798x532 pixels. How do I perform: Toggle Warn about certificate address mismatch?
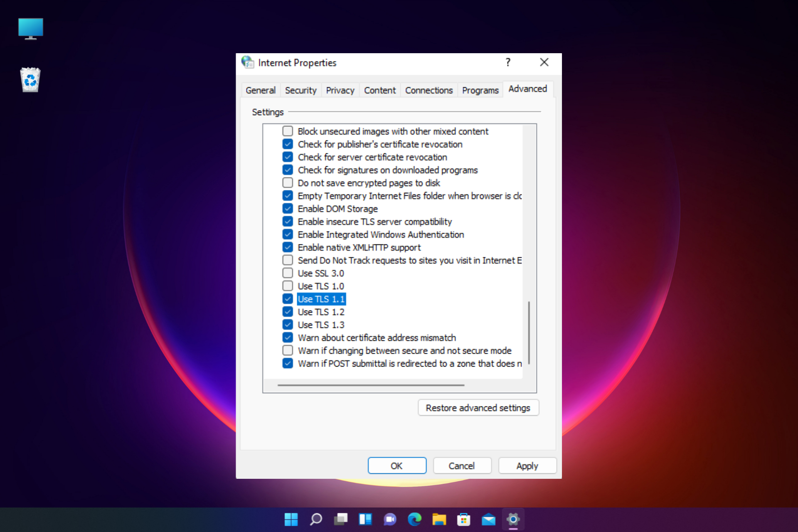point(288,337)
